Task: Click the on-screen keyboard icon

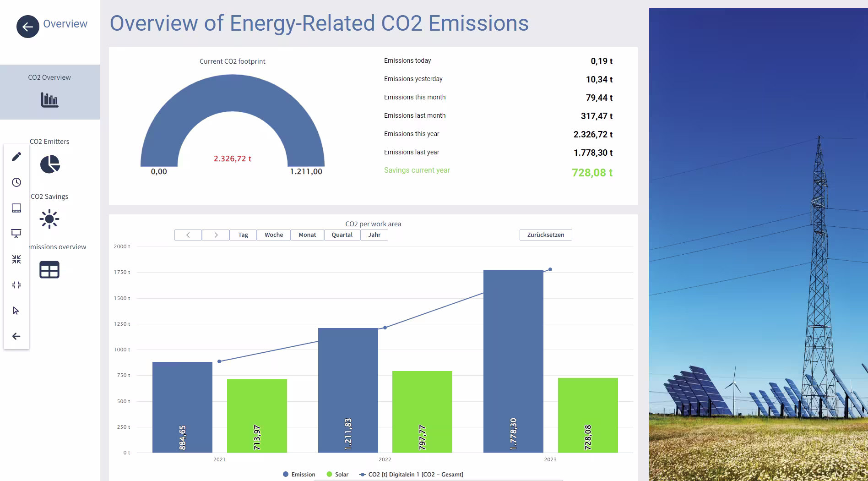Action: point(16,208)
